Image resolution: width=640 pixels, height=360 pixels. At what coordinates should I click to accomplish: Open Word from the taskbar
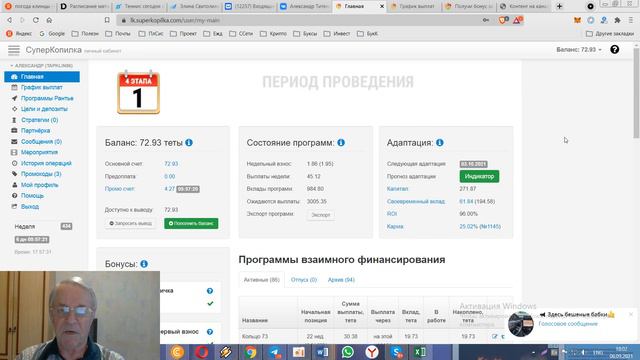click(322, 352)
